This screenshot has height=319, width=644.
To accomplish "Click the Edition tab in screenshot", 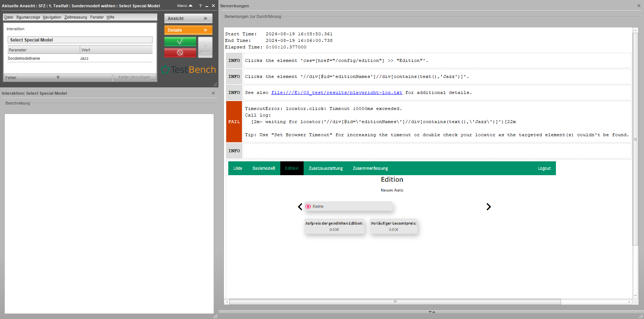I will tap(292, 168).
